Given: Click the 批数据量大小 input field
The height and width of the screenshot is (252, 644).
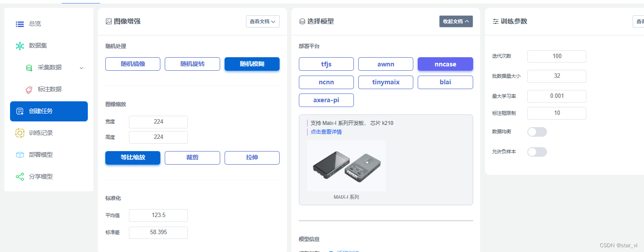Looking at the screenshot, I should click(x=557, y=76).
